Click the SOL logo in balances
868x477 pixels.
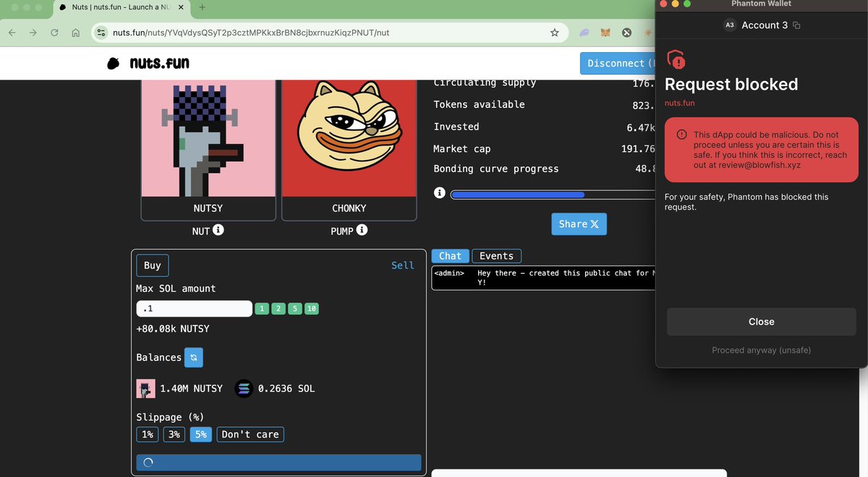point(244,389)
